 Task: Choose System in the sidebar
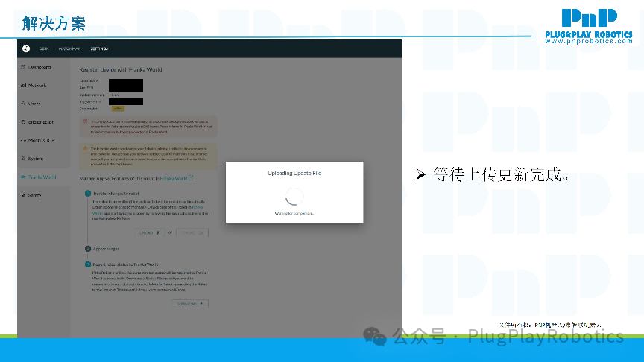35,159
